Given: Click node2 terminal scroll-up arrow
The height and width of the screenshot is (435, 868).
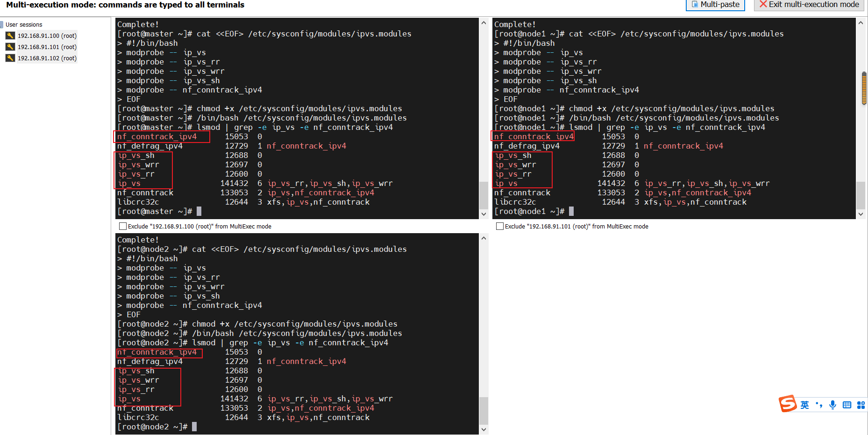Looking at the screenshot, I should pyautogui.click(x=484, y=238).
